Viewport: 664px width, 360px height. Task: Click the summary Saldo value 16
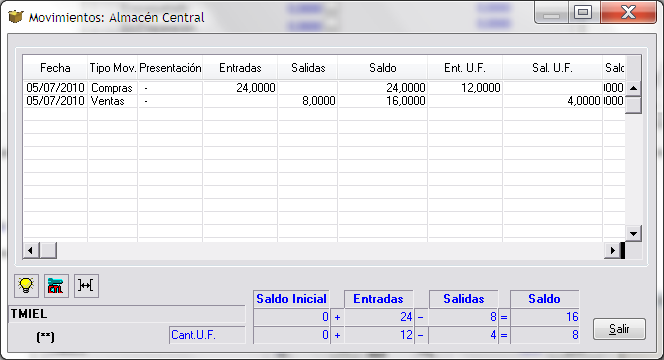click(545, 317)
